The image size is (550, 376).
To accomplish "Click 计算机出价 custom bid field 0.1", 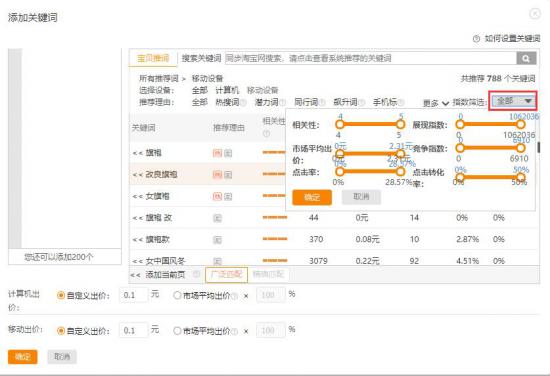I will point(134,295).
